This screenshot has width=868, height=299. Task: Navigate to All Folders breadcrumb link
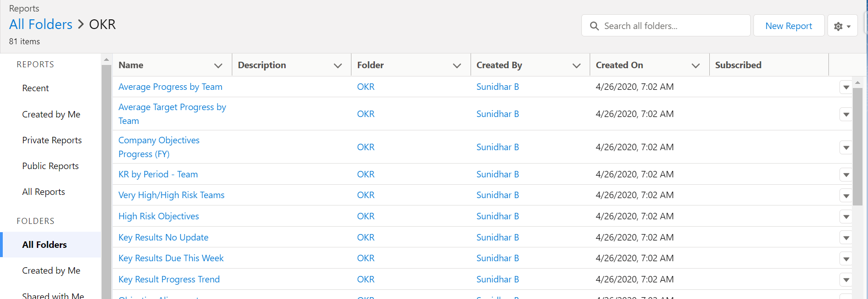pos(41,24)
